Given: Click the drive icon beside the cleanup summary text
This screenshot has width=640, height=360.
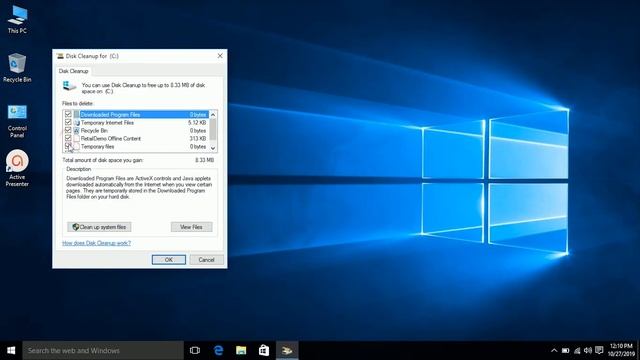Looking at the screenshot, I should 69,86.
